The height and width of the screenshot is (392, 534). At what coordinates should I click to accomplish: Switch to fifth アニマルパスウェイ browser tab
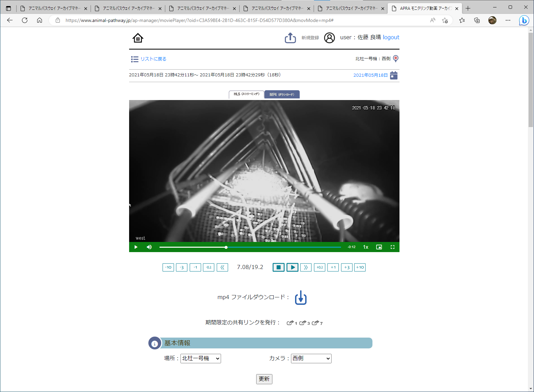coord(351,8)
